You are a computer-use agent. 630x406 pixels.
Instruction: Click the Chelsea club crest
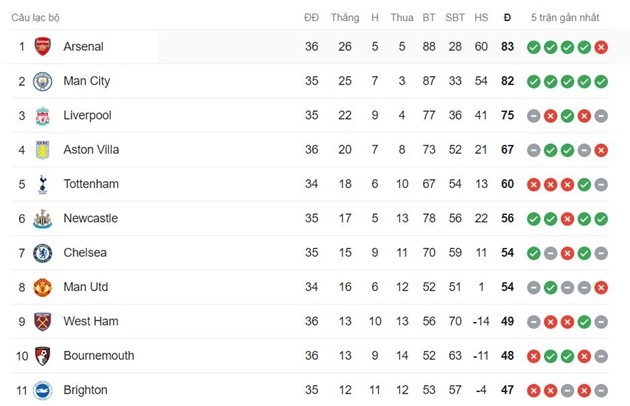pos(42,253)
